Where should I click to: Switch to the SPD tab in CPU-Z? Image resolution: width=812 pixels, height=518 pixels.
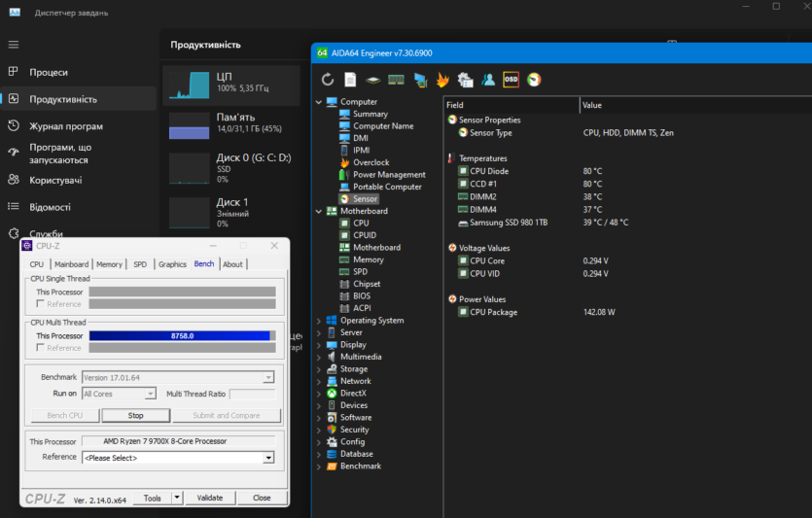(x=140, y=264)
